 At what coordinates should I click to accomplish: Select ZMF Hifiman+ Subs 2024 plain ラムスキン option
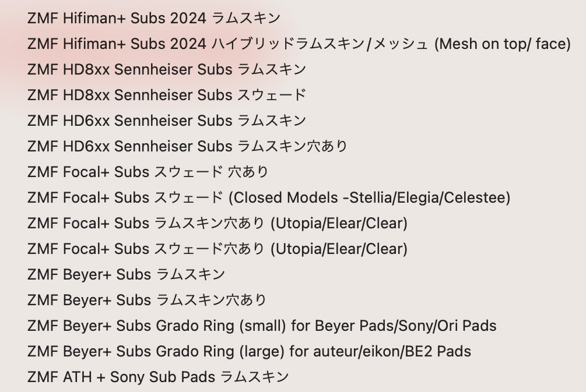click(153, 18)
